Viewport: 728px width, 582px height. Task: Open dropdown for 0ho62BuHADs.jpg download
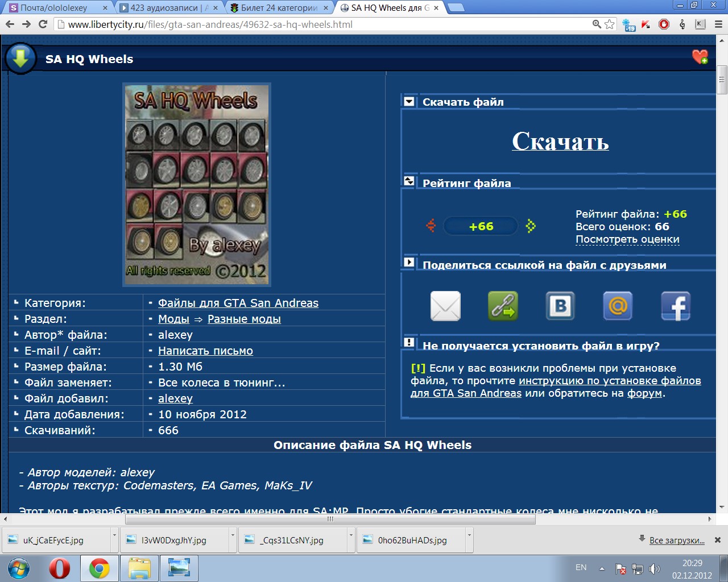coord(469,540)
